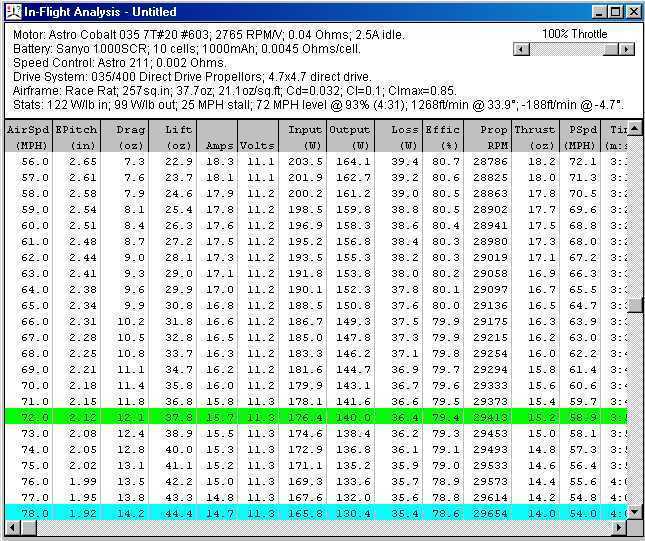The width and height of the screenshot is (645, 541).
Task: Select the cyan highlighted 78.0 MPH row
Action: tap(300, 512)
